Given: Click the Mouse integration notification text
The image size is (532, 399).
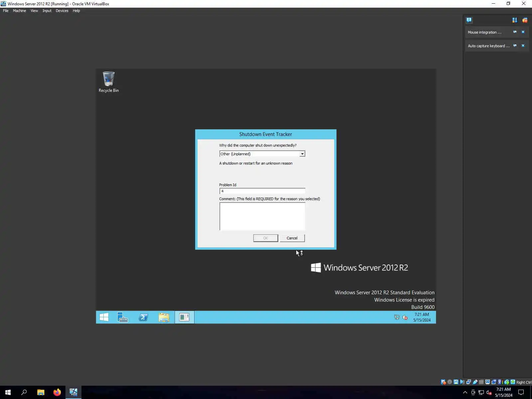Looking at the screenshot, I should coord(484,32).
